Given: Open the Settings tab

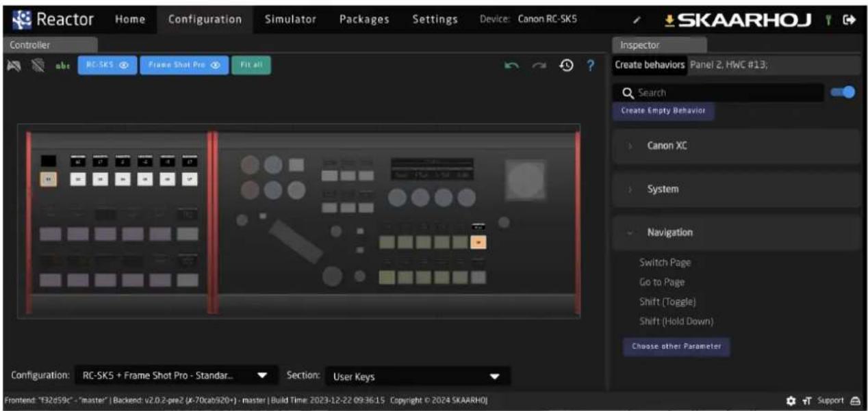Looking at the screenshot, I should point(435,20).
